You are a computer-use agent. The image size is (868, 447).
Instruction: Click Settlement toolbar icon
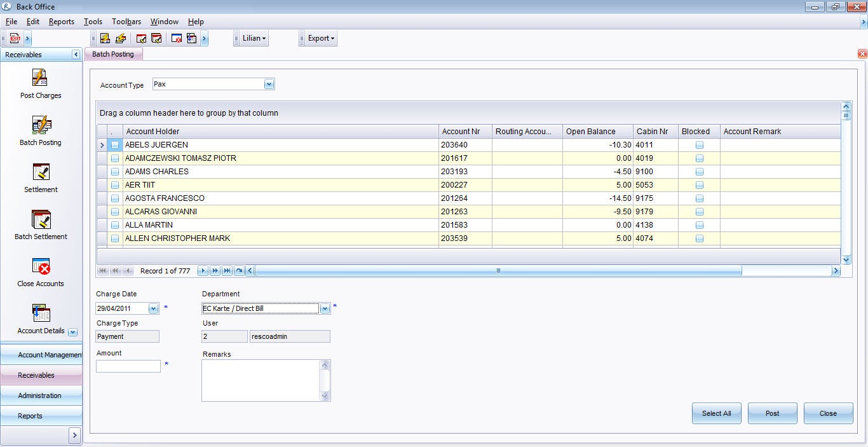(x=142, y=38)
